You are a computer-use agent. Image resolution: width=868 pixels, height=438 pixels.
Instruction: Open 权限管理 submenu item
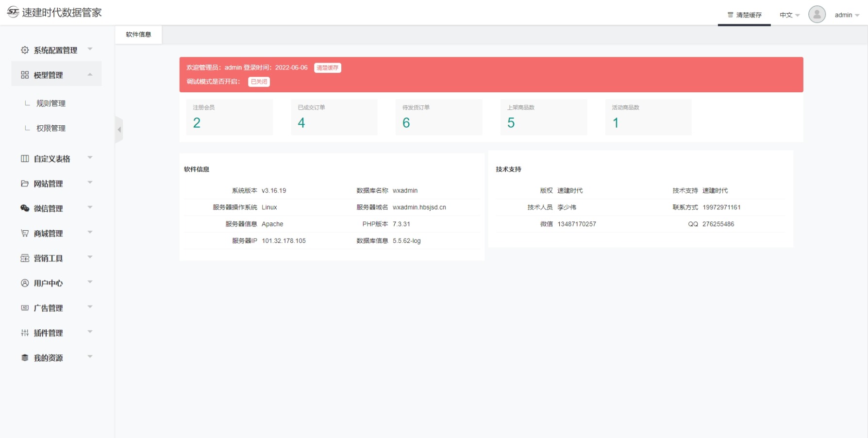[51, 128]
